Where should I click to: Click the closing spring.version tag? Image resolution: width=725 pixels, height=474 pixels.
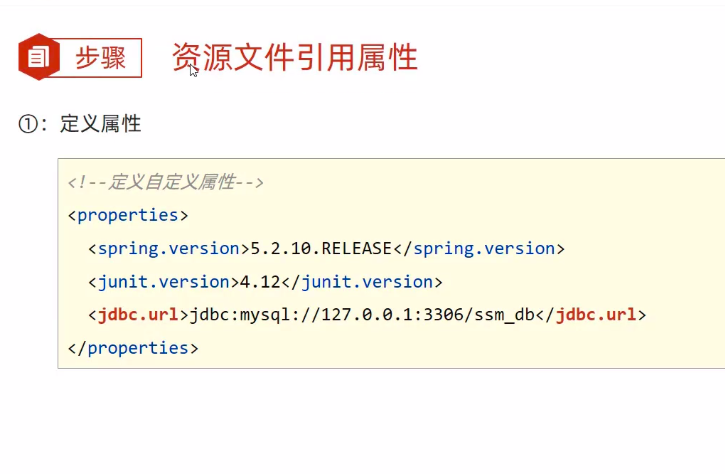[x=479, y=249]
